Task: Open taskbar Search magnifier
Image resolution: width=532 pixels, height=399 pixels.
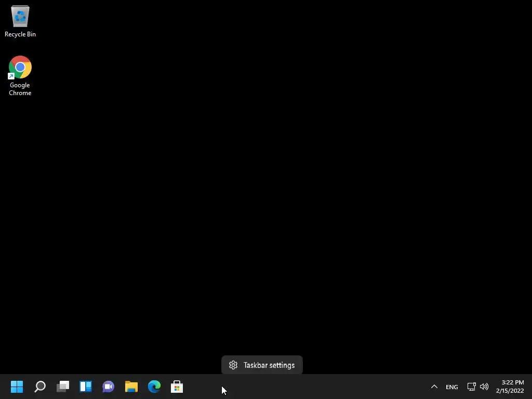Action: coord(40,387)
